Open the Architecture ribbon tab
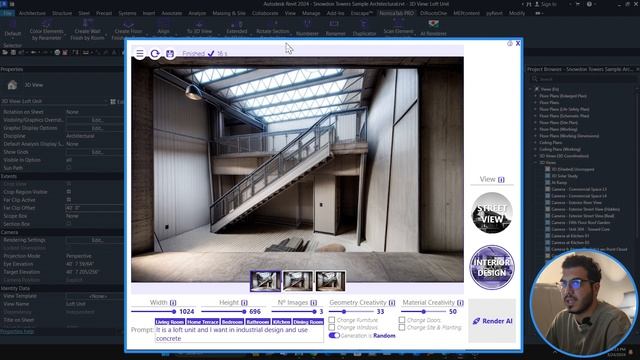 coord(32,13)
